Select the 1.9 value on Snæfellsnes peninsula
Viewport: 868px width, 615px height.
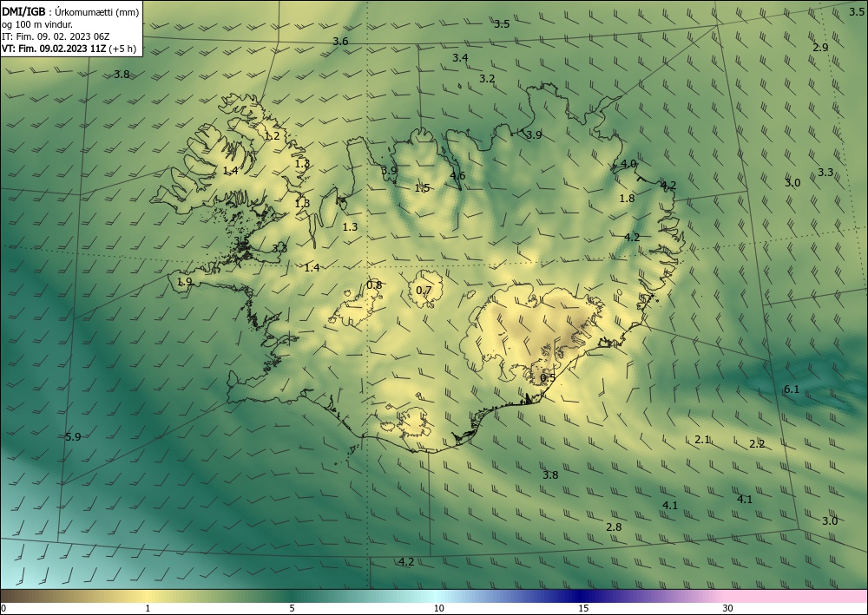[184, 282]
